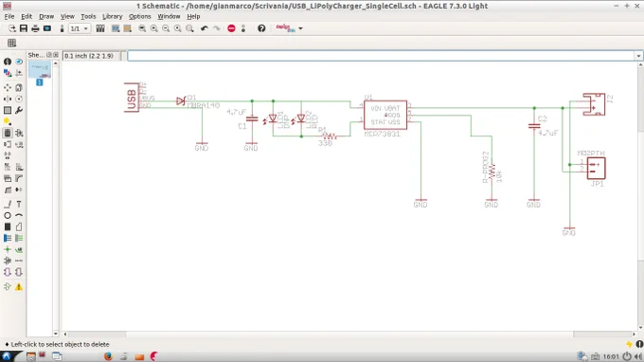Select the Change (wrench) tool
Viewport: 644px width, 362px height.
pyautogui.click(x=19, y=111)
